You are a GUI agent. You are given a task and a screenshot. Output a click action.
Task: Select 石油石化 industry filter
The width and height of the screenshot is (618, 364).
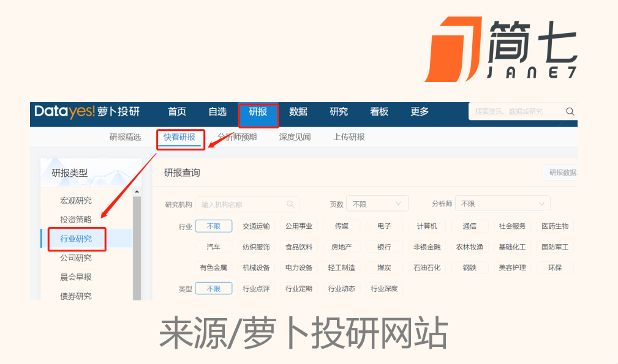click(x=427, y=268)
